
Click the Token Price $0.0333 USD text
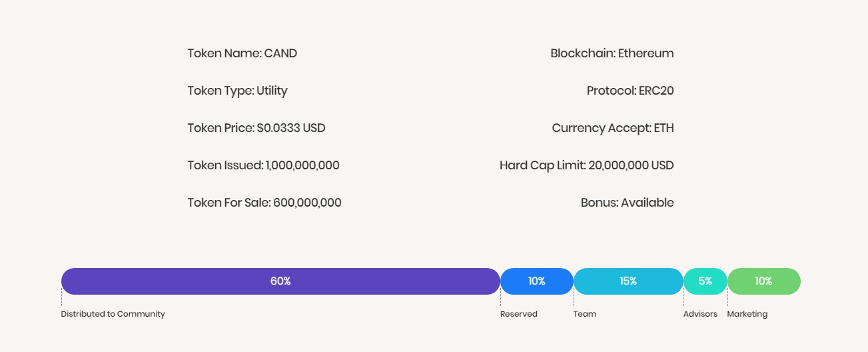tap(256, 128)
